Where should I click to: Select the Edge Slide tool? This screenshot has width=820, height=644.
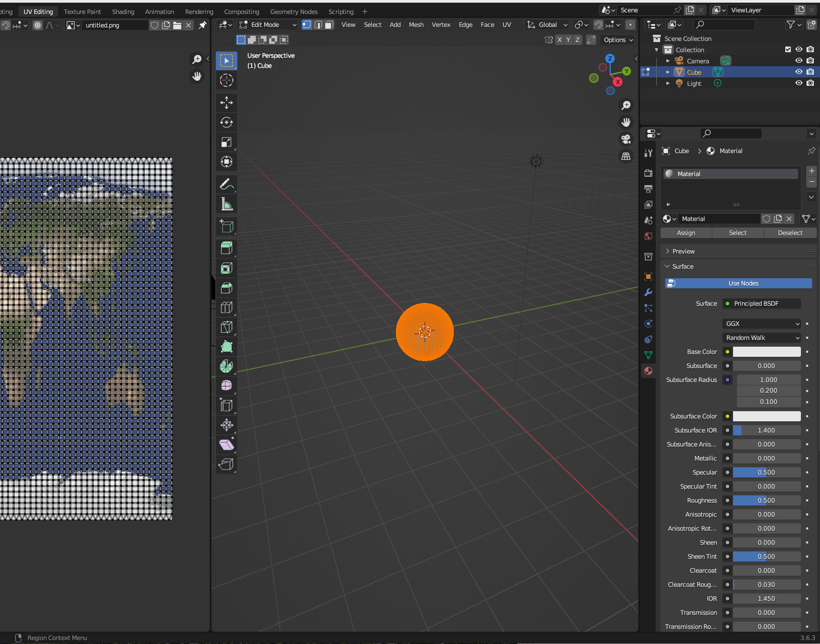click(227, 405)
